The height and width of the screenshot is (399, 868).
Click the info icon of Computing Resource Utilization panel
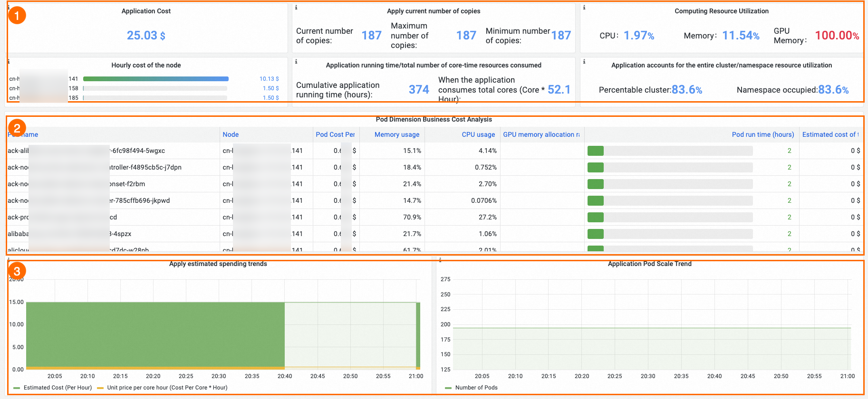(x=584, y=8)
